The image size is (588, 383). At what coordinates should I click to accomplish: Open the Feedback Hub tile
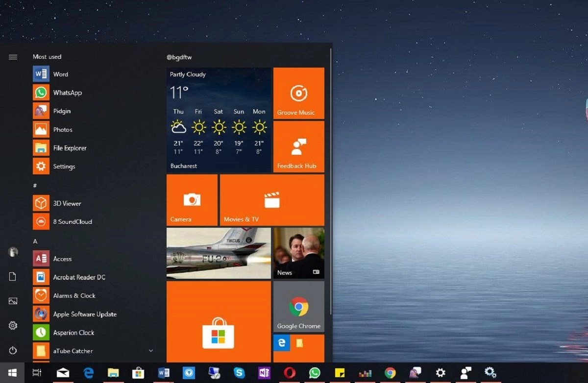pos(299,146)
